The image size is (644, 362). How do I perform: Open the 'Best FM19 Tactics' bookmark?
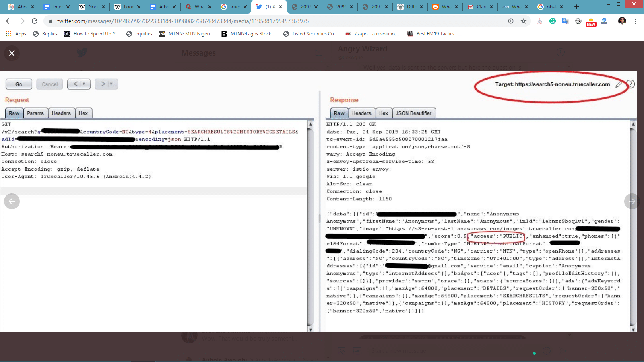coord(434,34)
